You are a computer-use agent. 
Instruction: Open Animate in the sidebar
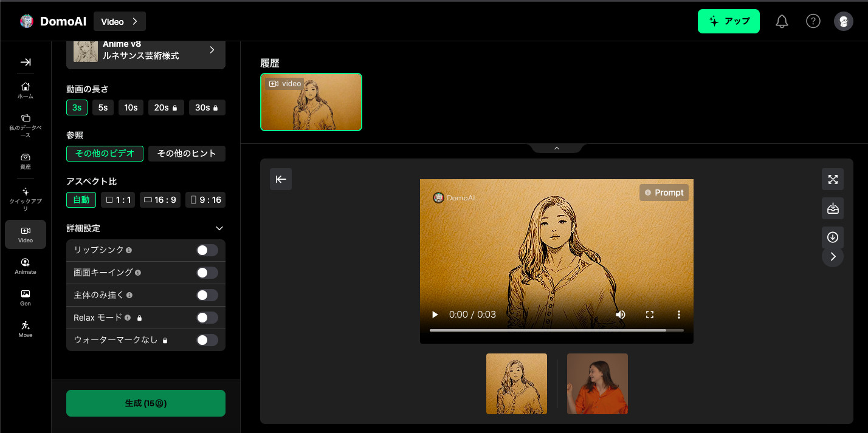point(26,266)
